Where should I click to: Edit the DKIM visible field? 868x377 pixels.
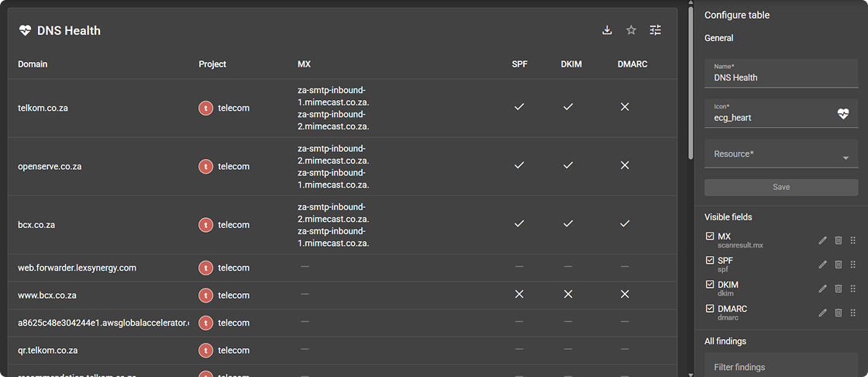(823, 289)
